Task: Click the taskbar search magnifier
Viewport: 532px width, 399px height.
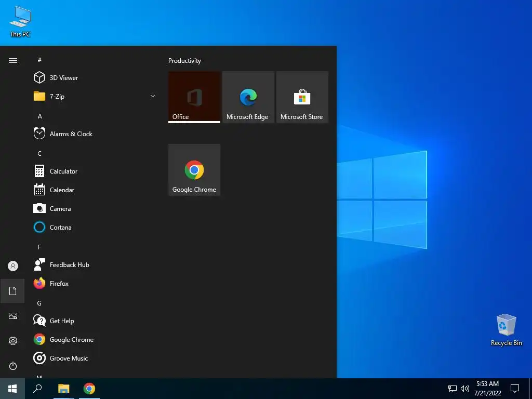Action: point(37,389)
